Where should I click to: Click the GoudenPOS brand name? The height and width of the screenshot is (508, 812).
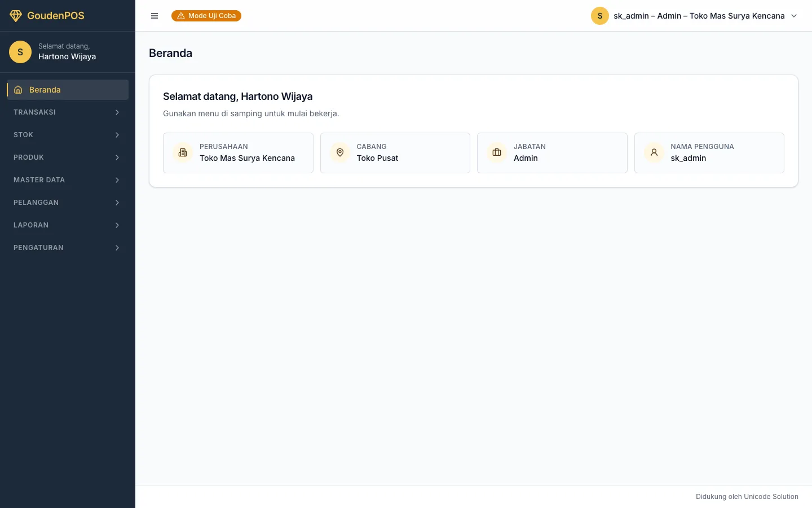(56, 16)
